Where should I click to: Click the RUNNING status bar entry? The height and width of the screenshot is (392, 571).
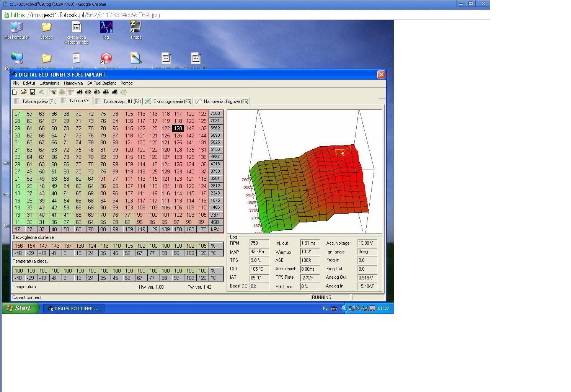330,297
